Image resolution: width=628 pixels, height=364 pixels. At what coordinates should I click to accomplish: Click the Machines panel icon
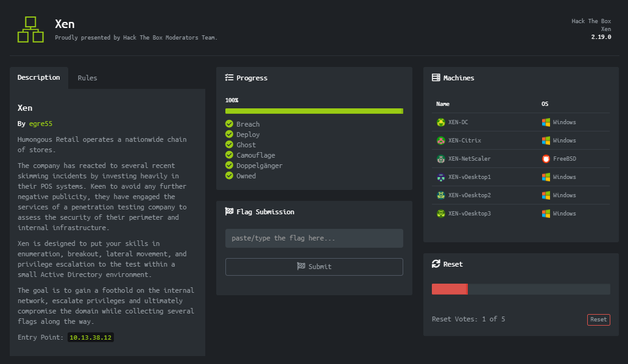(x=436, y=77)
